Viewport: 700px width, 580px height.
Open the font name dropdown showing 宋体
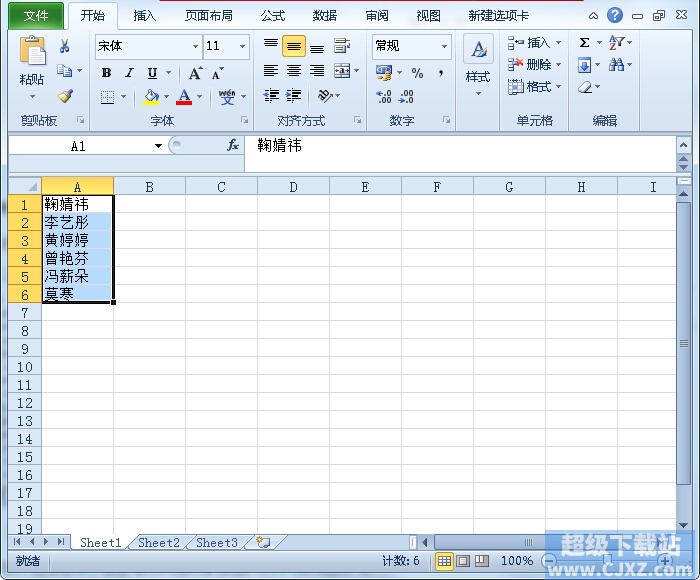(195, 46)
